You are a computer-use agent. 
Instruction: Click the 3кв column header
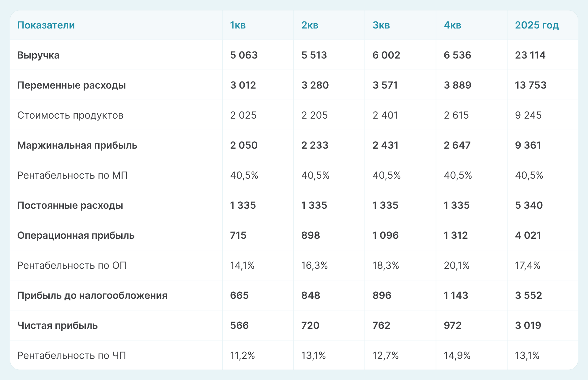[381, 25]
